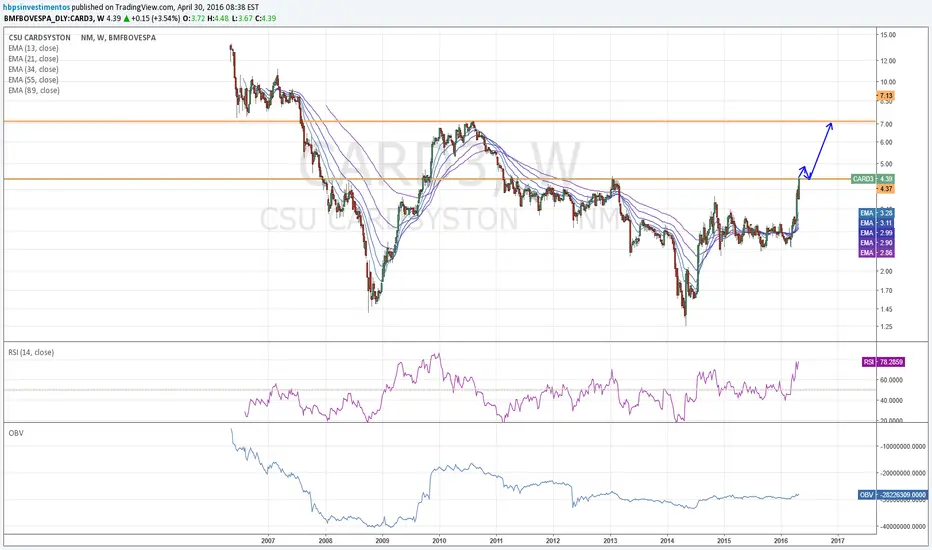Image resolution: width=932 pixels, height=550 pixels.
Task: Click the 2.00 price axis label
Action: pos(886,271)
